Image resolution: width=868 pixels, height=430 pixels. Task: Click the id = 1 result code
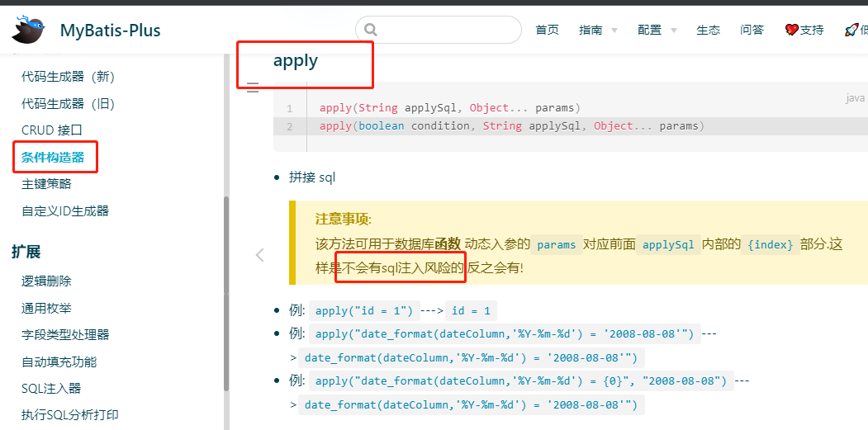pyautogui.click(x=471, y=311)
